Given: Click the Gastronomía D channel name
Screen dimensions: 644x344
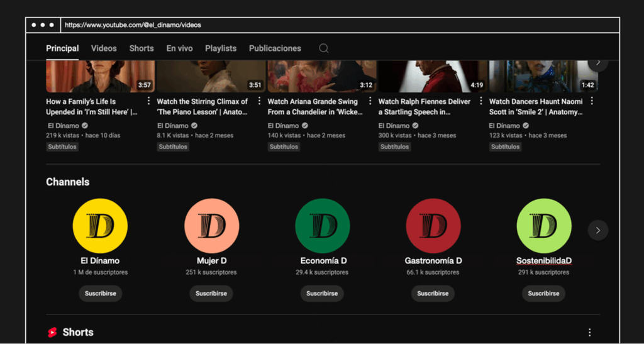Looking at the screenshot, I should [x=433, y=260].
